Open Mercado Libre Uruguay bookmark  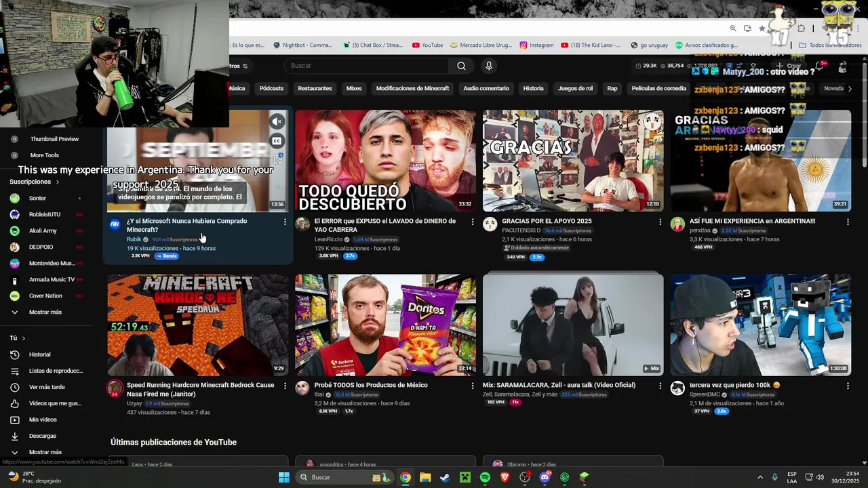[x=479, y=45]
